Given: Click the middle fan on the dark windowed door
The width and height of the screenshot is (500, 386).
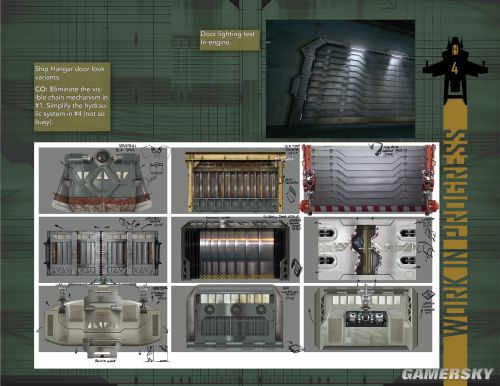Looking at the screenshot, I should click(x=235, y=309).
